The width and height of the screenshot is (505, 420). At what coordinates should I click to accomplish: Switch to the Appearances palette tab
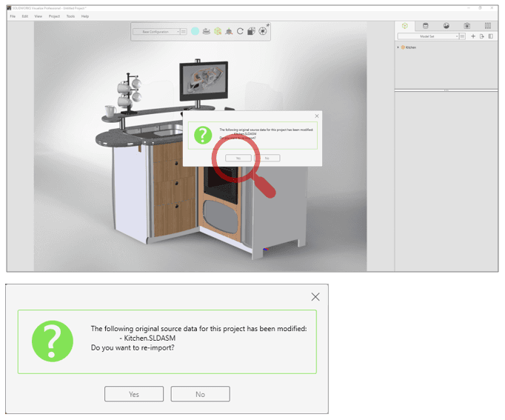point(426,26)
